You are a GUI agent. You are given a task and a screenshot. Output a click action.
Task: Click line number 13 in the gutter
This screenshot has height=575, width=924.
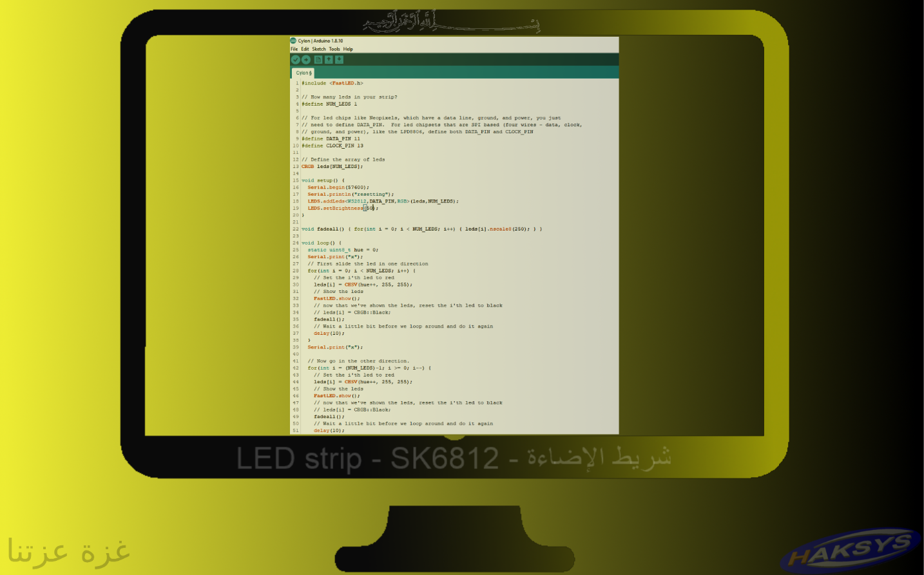pos(296,166)
